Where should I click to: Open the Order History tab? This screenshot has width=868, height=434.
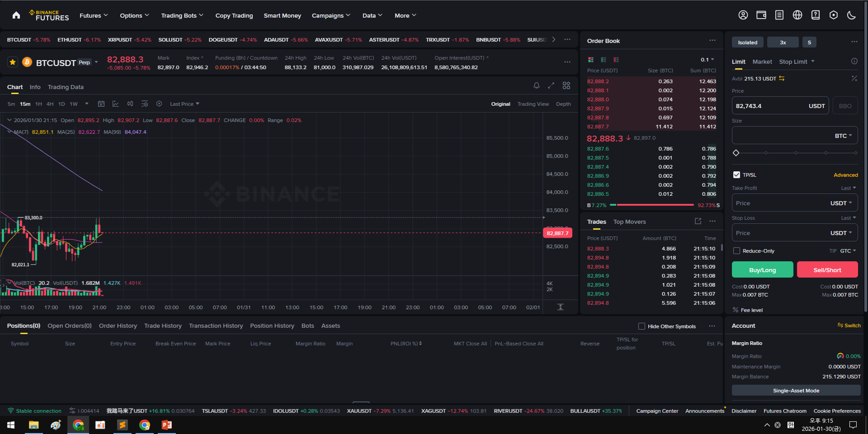coord(118,326)
